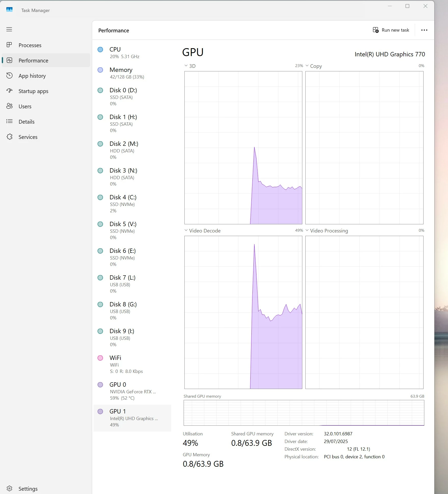Switch to the App history page
This screenshot has height=494, width=448.
(46, 76)
